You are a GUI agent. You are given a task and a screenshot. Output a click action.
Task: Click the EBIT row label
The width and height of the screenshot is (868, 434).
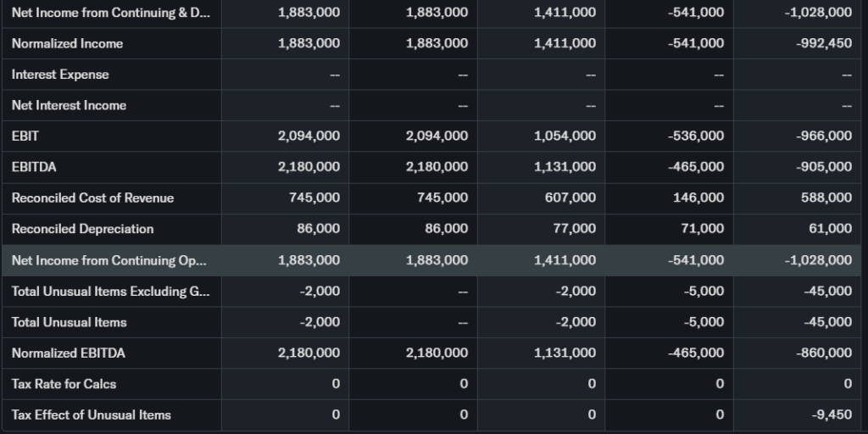(25, 136)
